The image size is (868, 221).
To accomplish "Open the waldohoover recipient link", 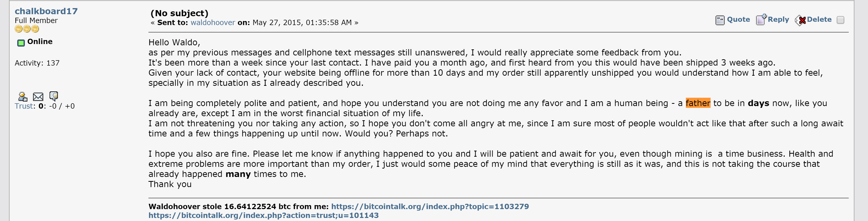I will tap(213, 23).
